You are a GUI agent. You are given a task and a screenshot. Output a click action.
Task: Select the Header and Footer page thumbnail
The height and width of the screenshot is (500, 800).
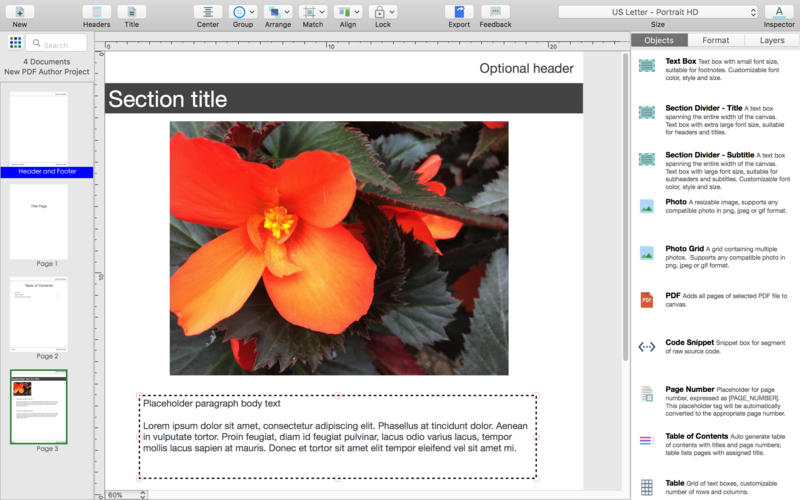pos(39,129)
